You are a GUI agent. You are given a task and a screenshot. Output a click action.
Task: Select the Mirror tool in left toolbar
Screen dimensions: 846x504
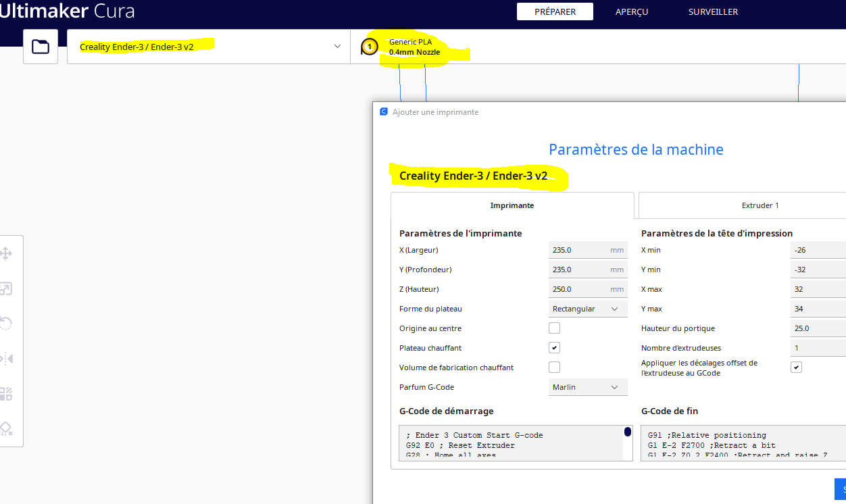point(6,359)
